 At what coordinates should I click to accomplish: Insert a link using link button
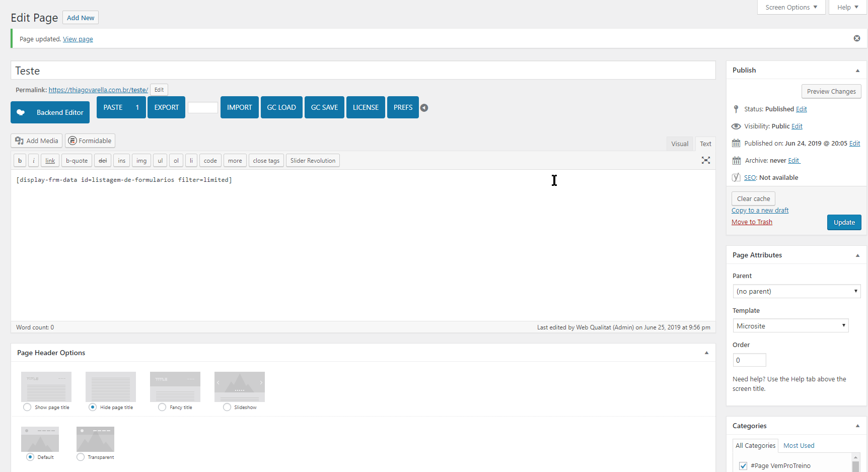(x=50, y=161)
